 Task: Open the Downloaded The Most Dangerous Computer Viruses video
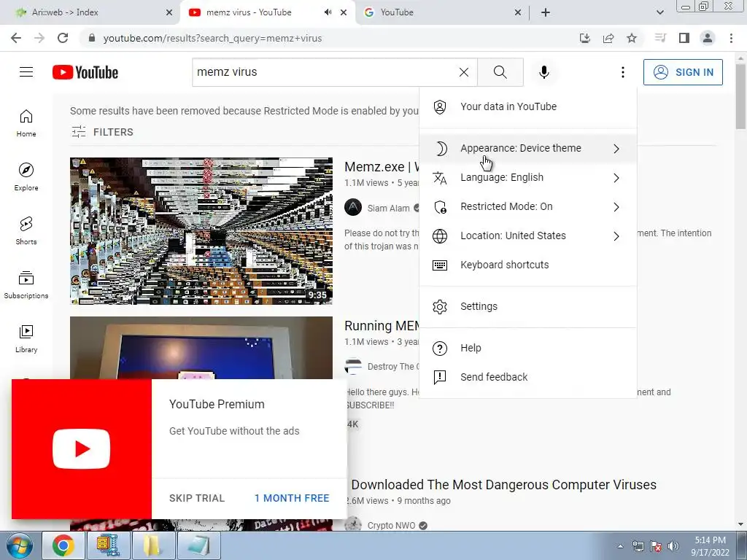tap(503, 485)
